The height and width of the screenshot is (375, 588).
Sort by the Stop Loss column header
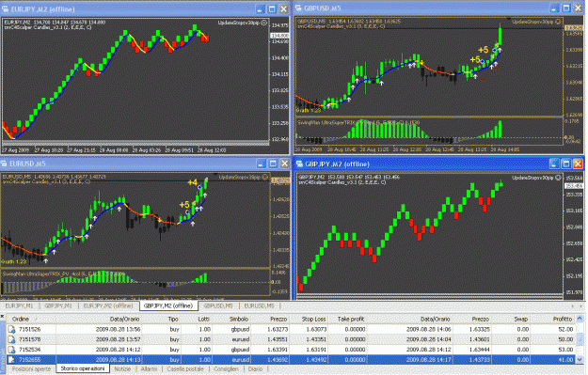coord(313,320)
